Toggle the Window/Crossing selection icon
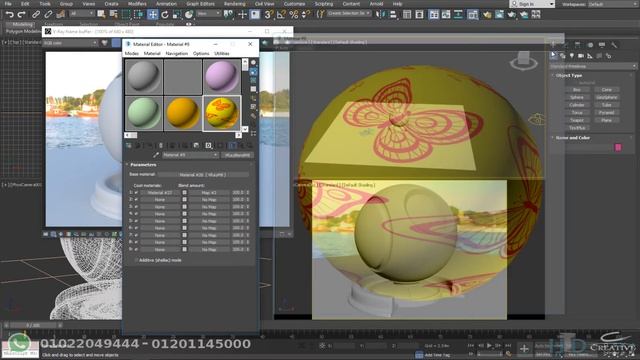This screenshot has height=360, width=640. point(139,14)
